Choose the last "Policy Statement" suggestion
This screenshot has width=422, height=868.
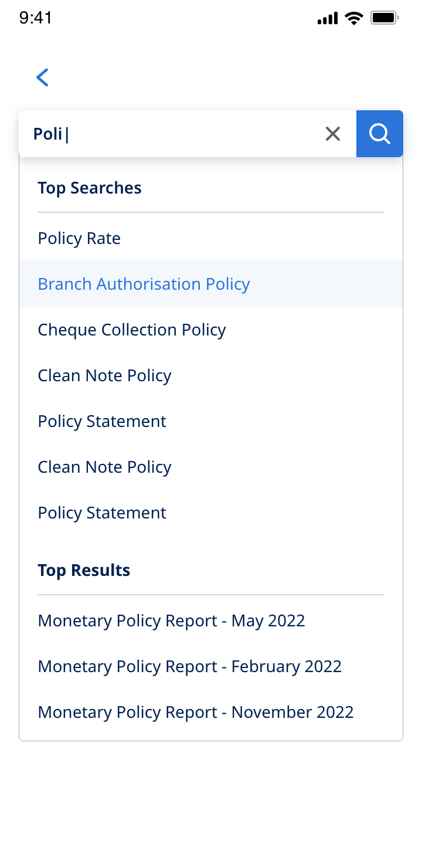pyautogui.click(x=102, y=513)
